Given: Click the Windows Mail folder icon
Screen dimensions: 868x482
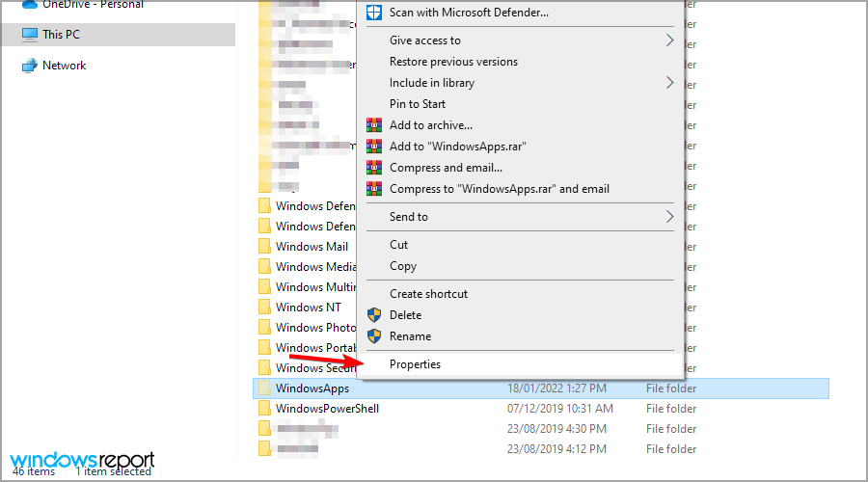Looking at the screenshot, I should point(264,246).
